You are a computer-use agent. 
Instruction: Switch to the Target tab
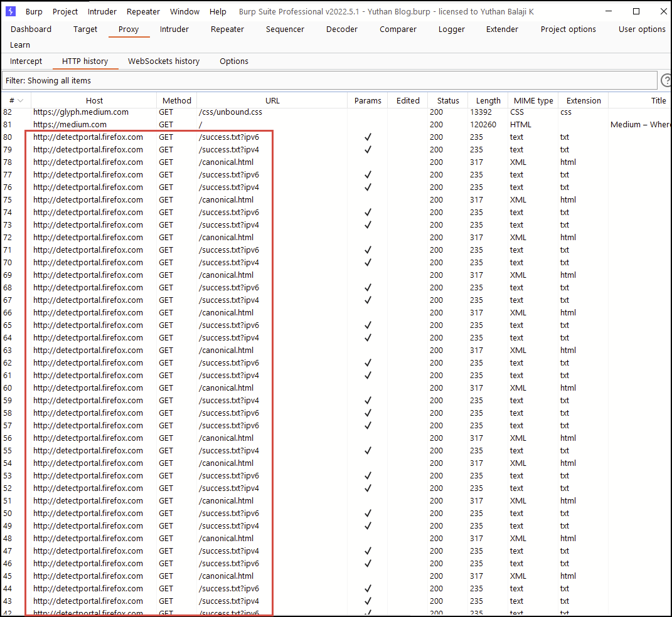point(85,29)
